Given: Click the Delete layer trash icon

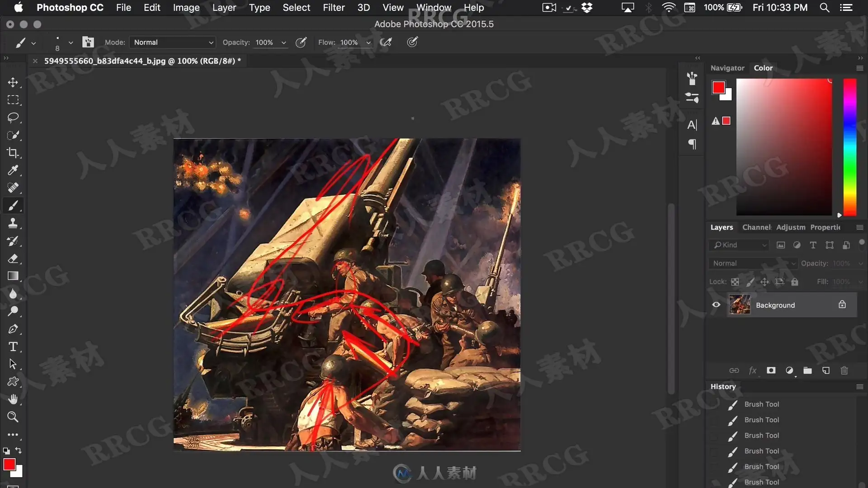Looking at the screenshot, I should 844,371.
